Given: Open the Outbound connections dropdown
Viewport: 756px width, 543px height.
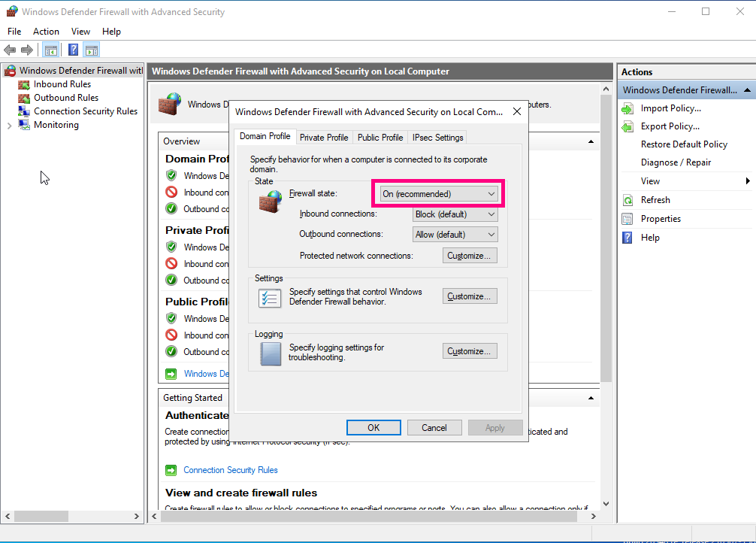Looking at the screenshot, I should [x=455, y=235].
